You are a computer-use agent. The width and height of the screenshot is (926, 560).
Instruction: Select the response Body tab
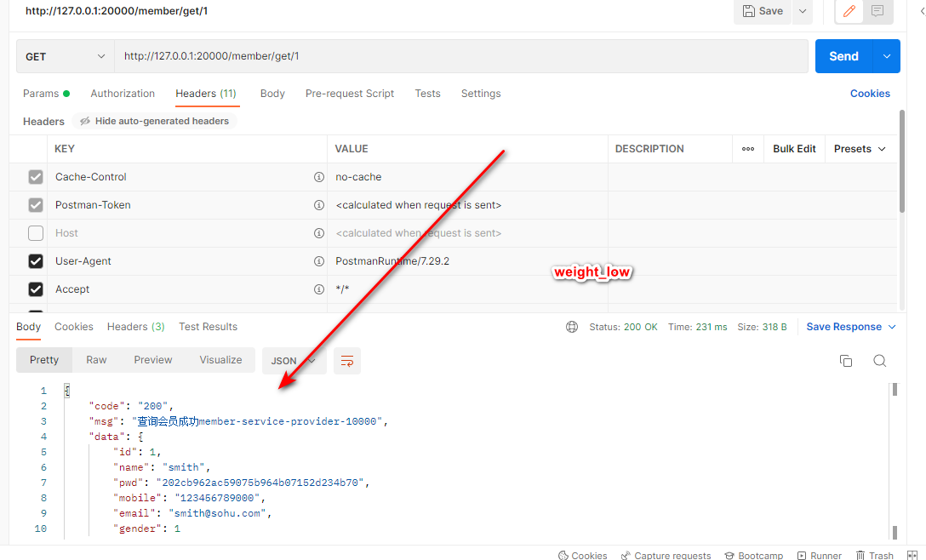[x=28, y=327]
